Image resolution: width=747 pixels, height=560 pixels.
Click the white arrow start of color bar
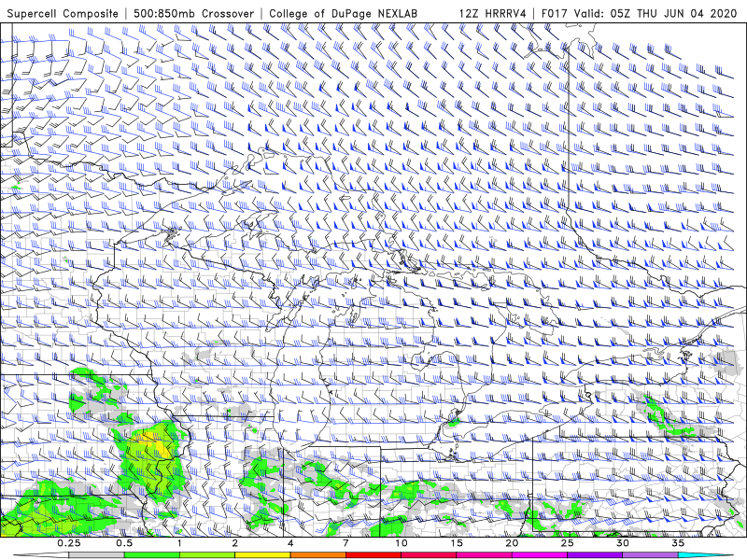click(41, 555)
